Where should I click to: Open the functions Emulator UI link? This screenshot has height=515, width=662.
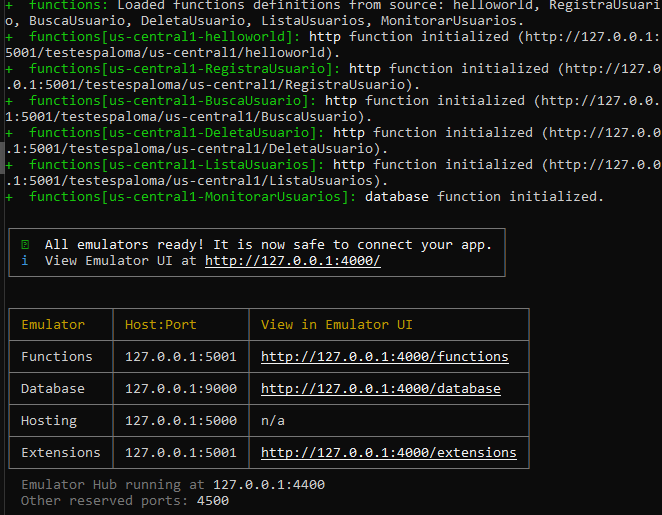click(385, 357)
